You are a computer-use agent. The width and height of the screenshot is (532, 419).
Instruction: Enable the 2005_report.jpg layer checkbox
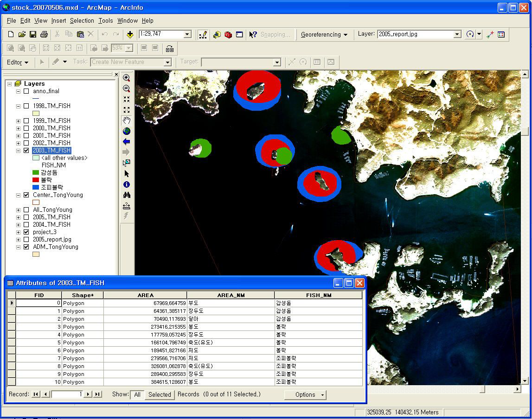[x=26, y=240]
